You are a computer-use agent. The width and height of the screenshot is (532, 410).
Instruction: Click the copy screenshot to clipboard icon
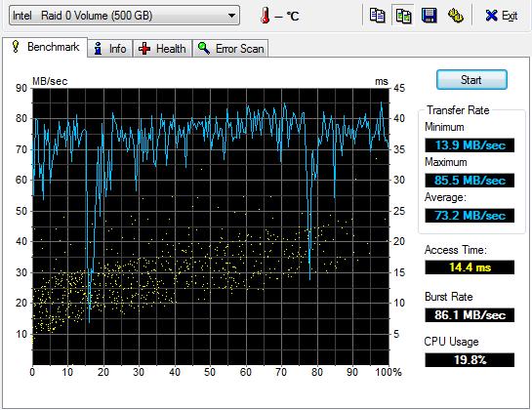(x=403, y=16)
